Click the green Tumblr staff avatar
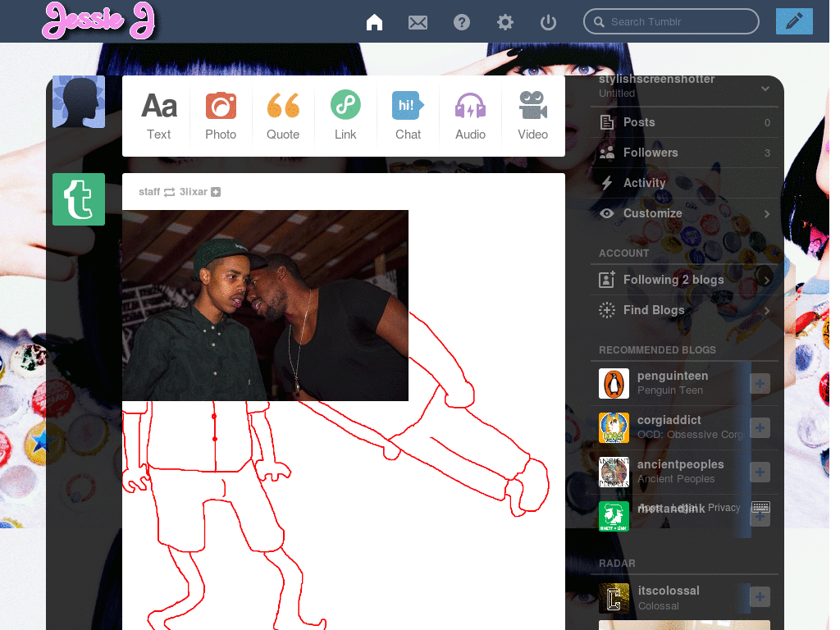 pyautogui.click(x=79, y=199)
